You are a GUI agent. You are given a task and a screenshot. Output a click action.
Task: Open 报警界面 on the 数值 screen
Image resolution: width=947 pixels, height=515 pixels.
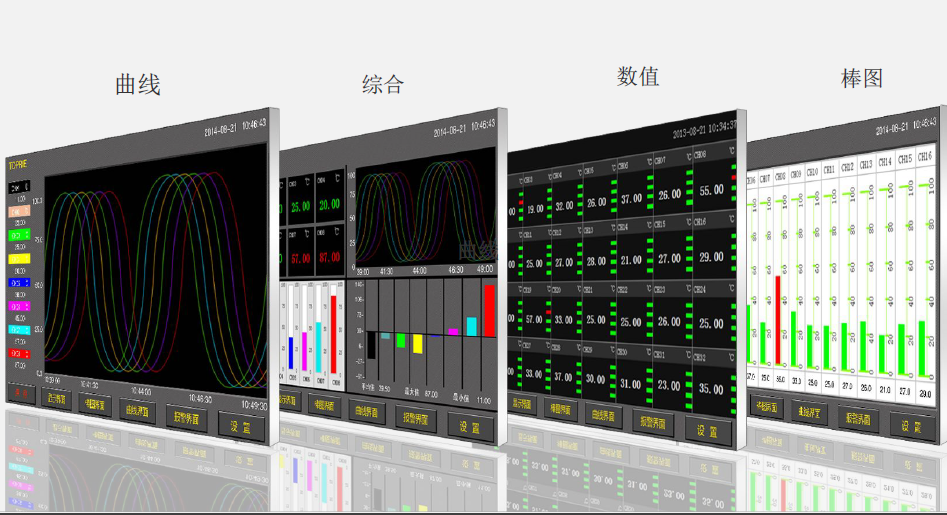click(x=651, y=421)
